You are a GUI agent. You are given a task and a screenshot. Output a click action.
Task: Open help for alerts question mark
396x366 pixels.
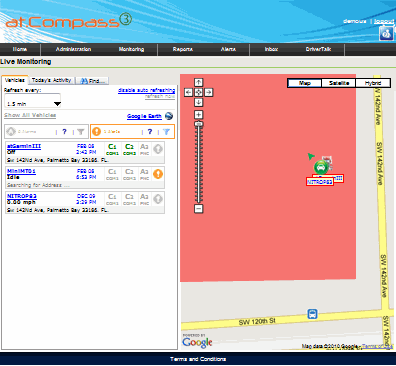click(x=150, y=131)
